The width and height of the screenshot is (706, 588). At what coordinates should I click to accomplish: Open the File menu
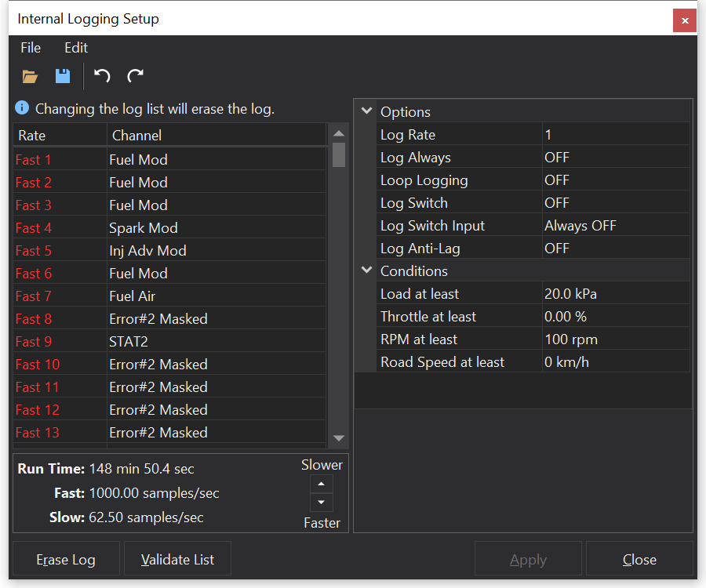pos(31,48)
